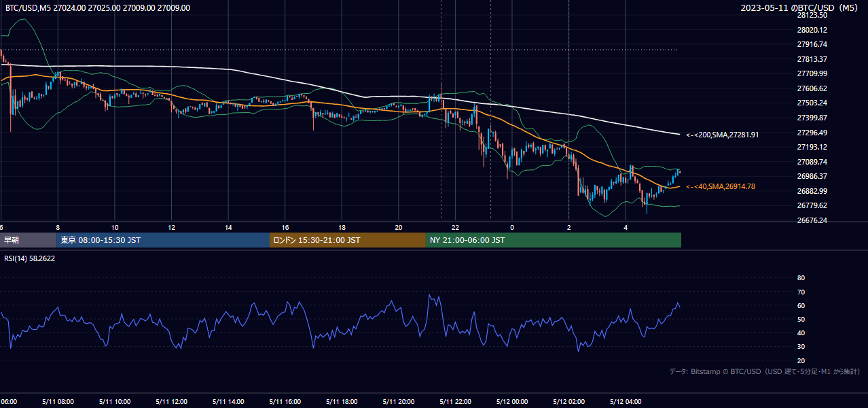This screenshot has width=868, height=408.
Task: Click bottom time label 5/11 08:00
Action: pyautogui.click(x=58, y=402)
